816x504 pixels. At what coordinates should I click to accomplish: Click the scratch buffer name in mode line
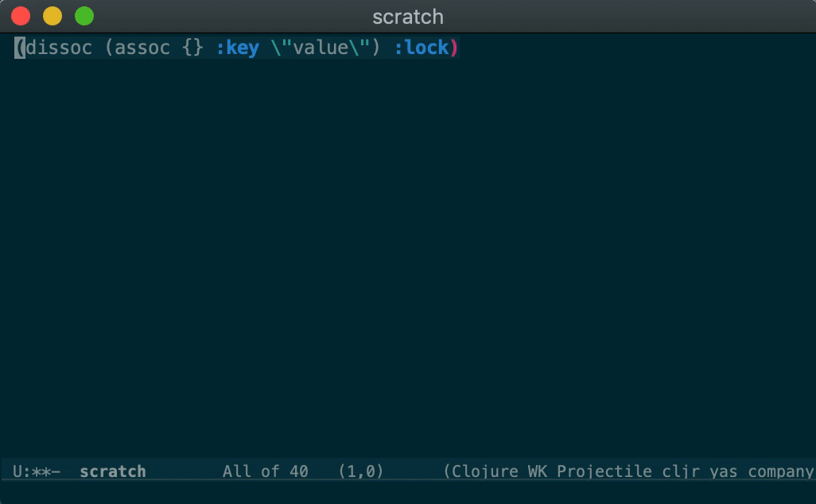[x=113, y=471]
